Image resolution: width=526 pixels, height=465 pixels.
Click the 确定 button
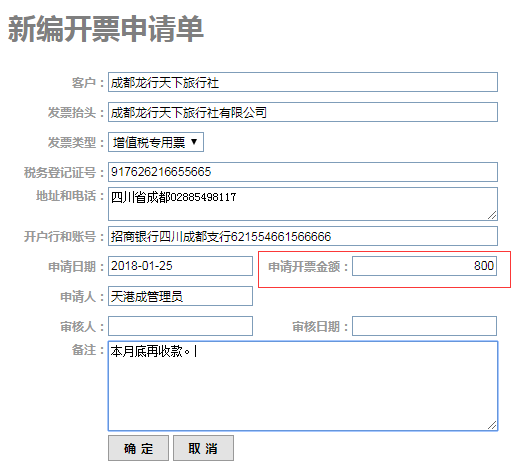[x=138, y=448]
